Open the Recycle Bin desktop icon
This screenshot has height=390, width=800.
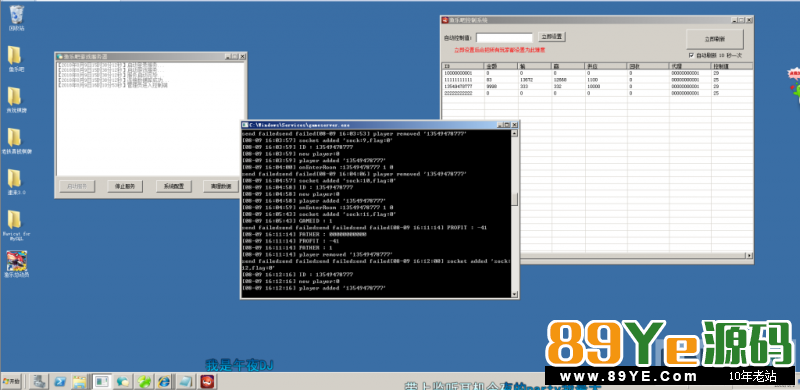click(x=16, y=18)
